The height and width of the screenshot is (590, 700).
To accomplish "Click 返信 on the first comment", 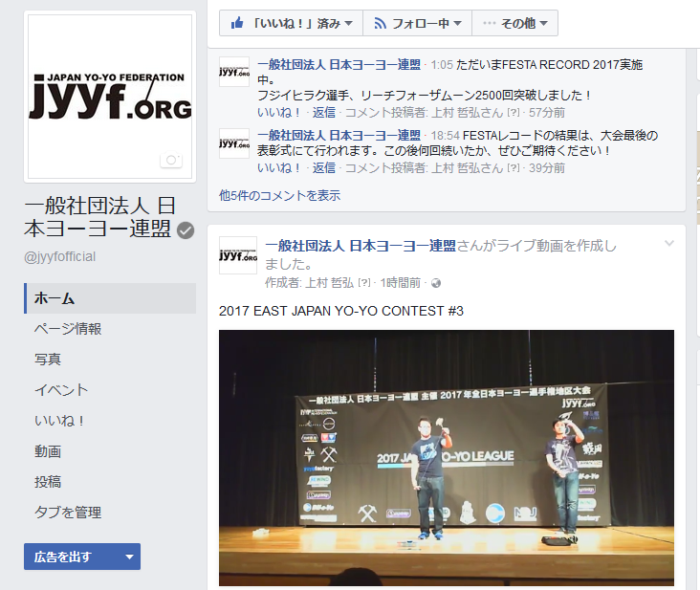I will (x=323, y=113).
